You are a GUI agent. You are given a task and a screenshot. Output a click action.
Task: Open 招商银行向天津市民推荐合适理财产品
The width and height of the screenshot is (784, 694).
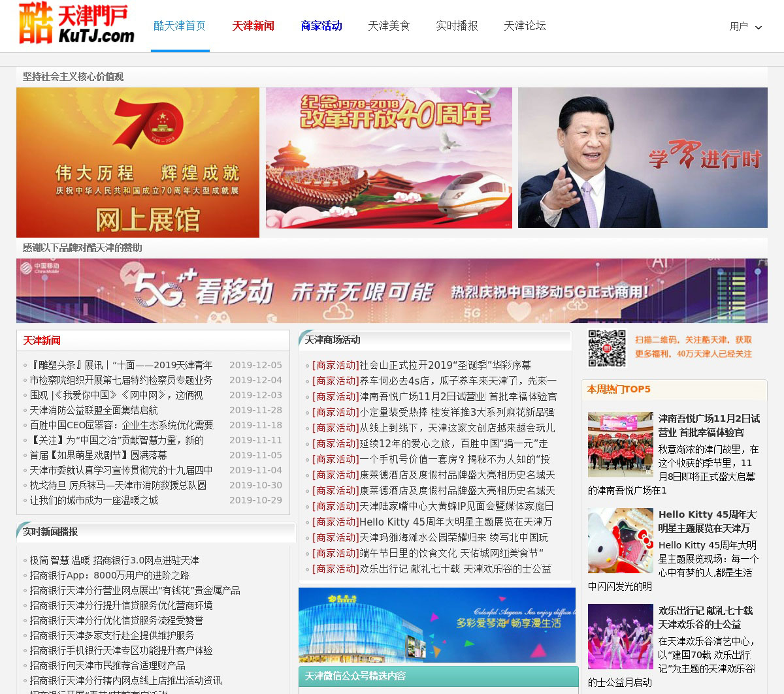pos(107,665)
